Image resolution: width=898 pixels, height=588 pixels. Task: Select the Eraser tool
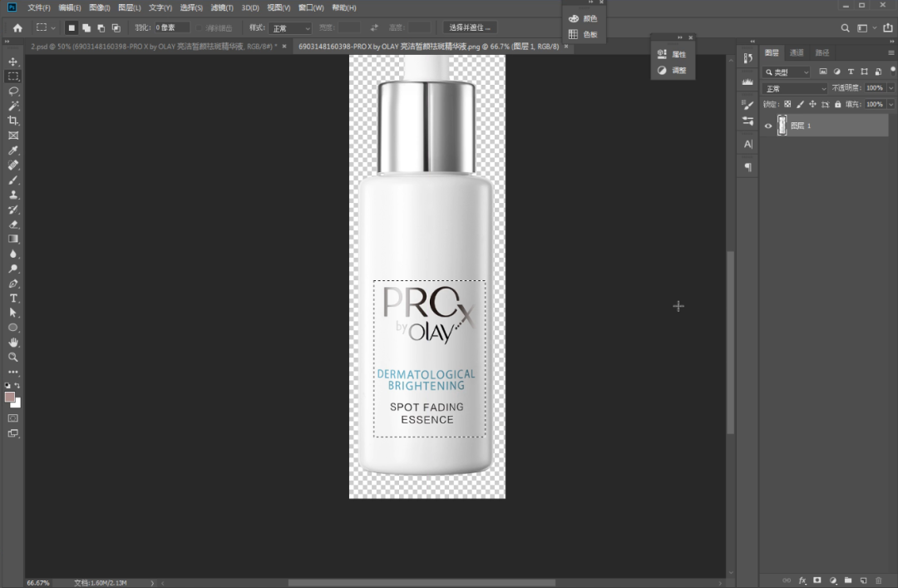point(13,225)
